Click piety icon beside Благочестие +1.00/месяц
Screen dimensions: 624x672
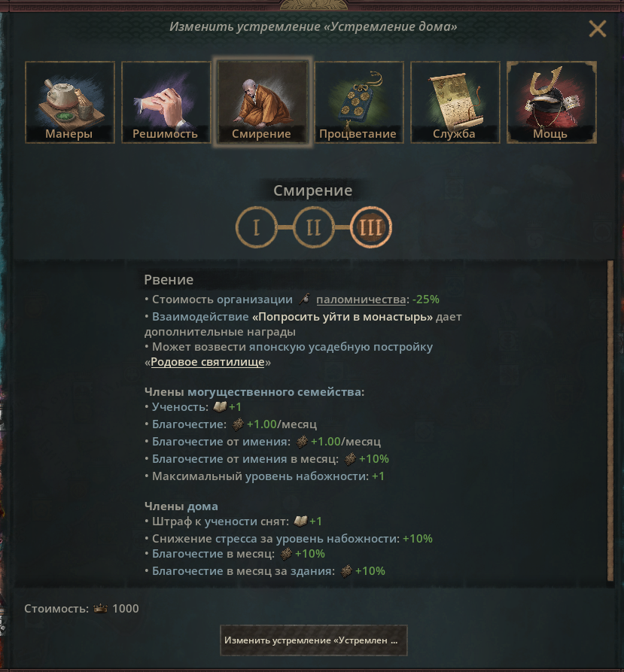click(237, 424)
